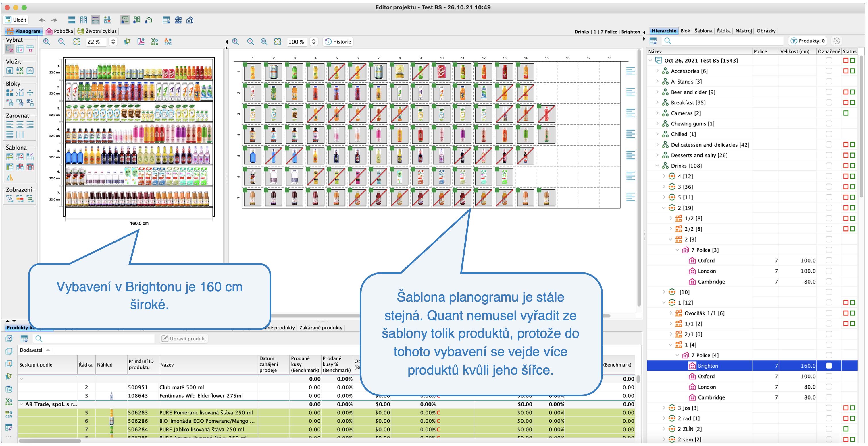Screen dimensions: 868x446
Task: Expand the Accessories [6] node
Action: tap(657, 71)
